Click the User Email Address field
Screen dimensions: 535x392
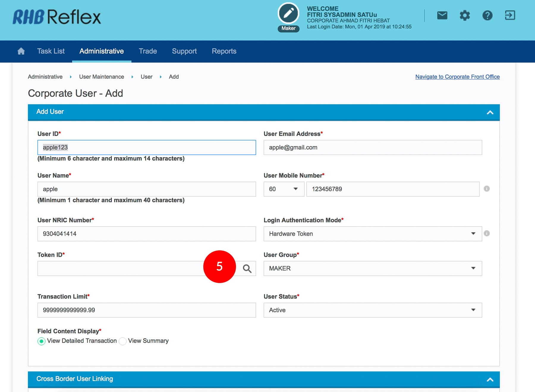372,148
